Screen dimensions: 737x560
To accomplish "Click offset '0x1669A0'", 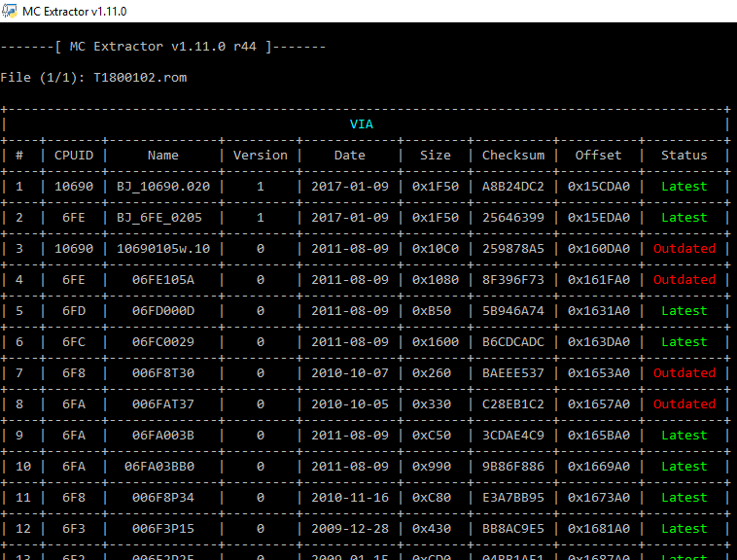I will click(x=598, y=466).
